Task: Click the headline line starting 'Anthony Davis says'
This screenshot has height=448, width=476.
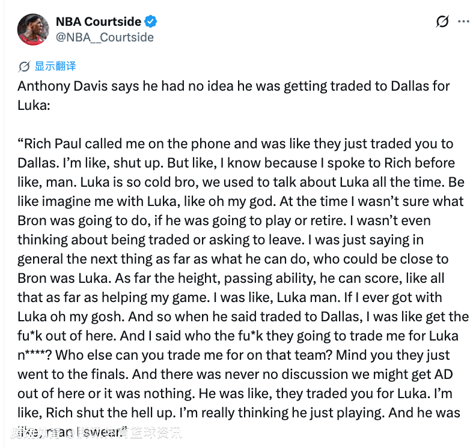Action: (x=233, y=86)
